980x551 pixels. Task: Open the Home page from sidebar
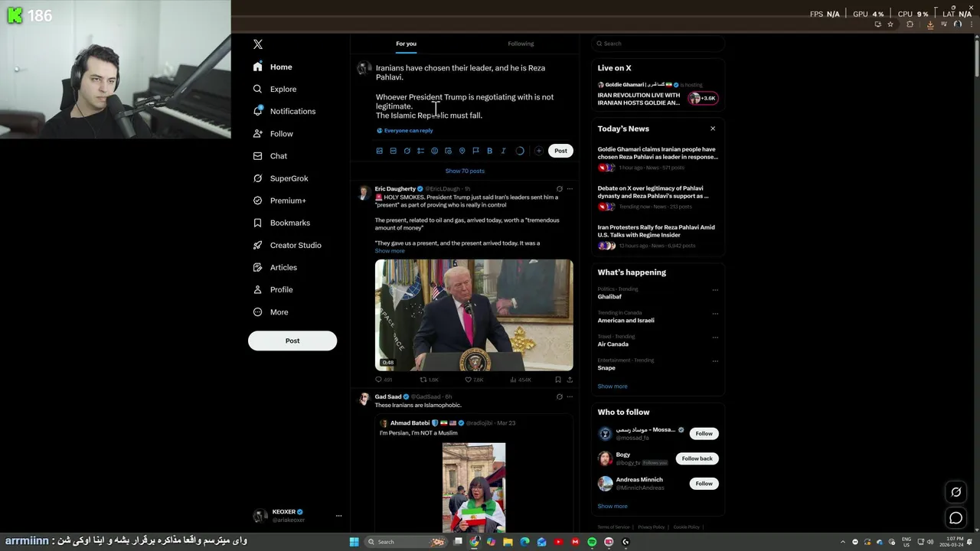click(x=273, y=67)
